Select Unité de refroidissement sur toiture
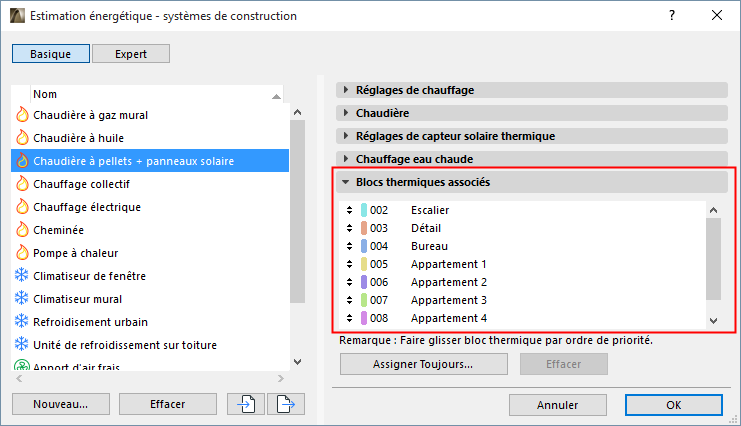This screenshot has width=741, height=426. 150,345
